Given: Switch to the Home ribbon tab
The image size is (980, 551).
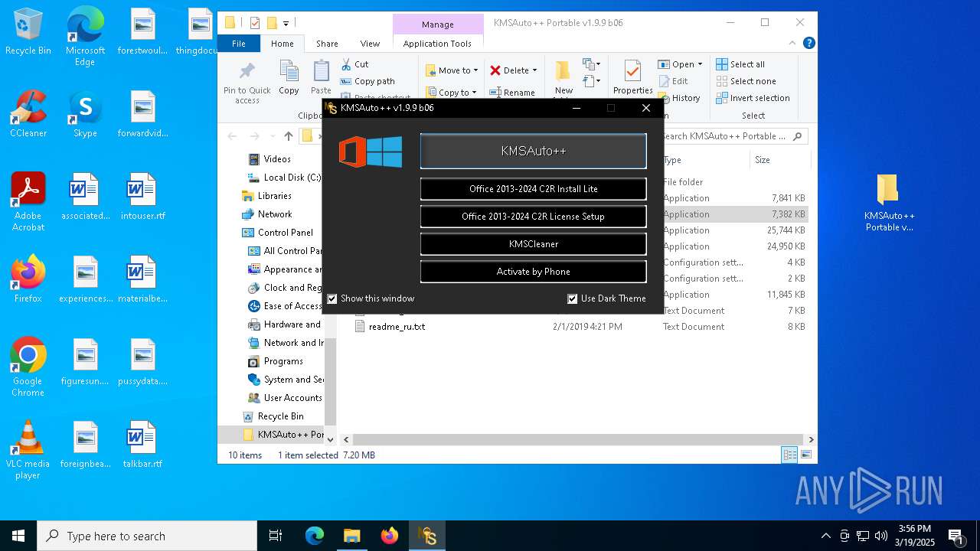Looking at the screenshot, I should point(283,44).
